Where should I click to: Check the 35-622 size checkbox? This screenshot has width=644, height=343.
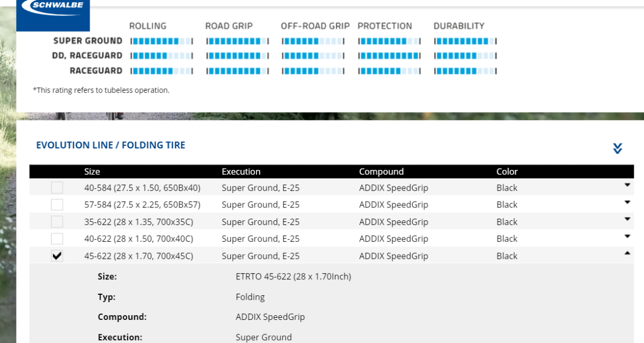point(57,222)
